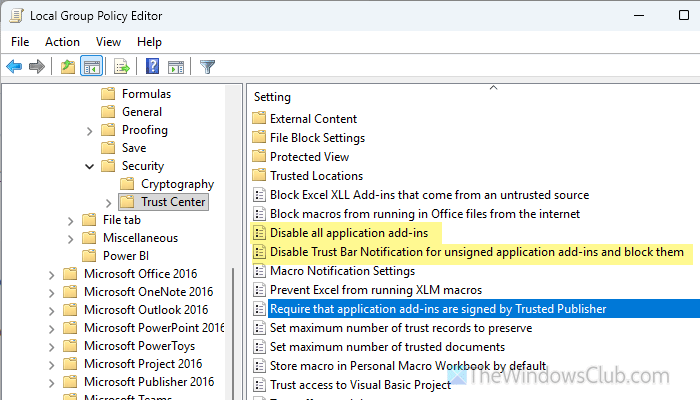700x400 pixels.
Task: Expand Microsoft OneNote 2016 node
Action: tap(51, 293)
